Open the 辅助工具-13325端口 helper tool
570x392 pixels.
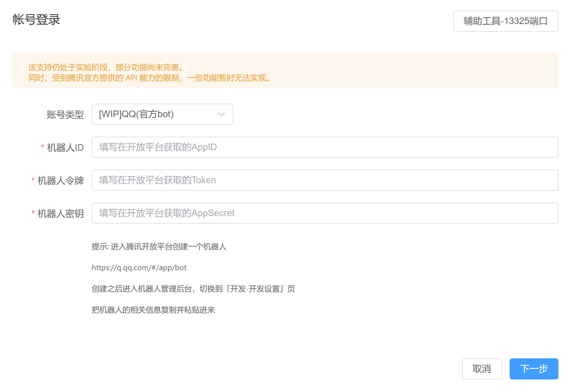[505, 21]
